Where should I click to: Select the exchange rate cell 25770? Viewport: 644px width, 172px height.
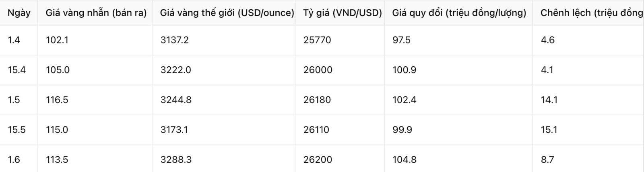coord(317,40)
